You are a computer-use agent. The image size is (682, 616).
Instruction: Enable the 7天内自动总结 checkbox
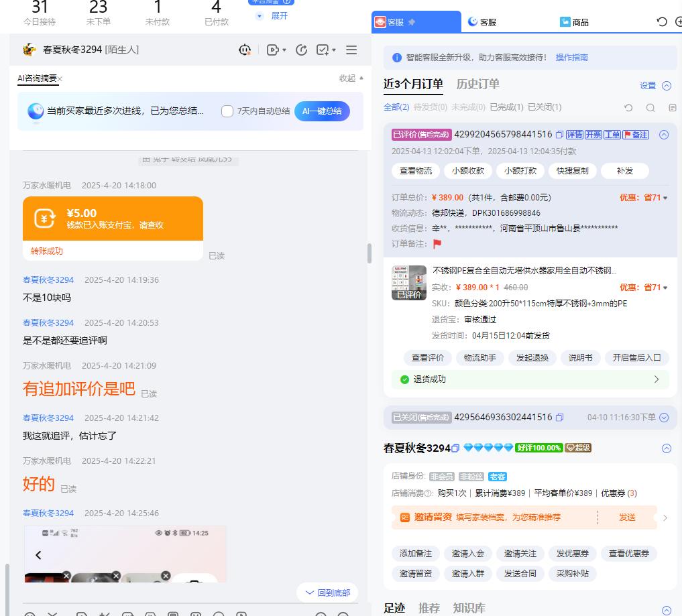(227, 111)
